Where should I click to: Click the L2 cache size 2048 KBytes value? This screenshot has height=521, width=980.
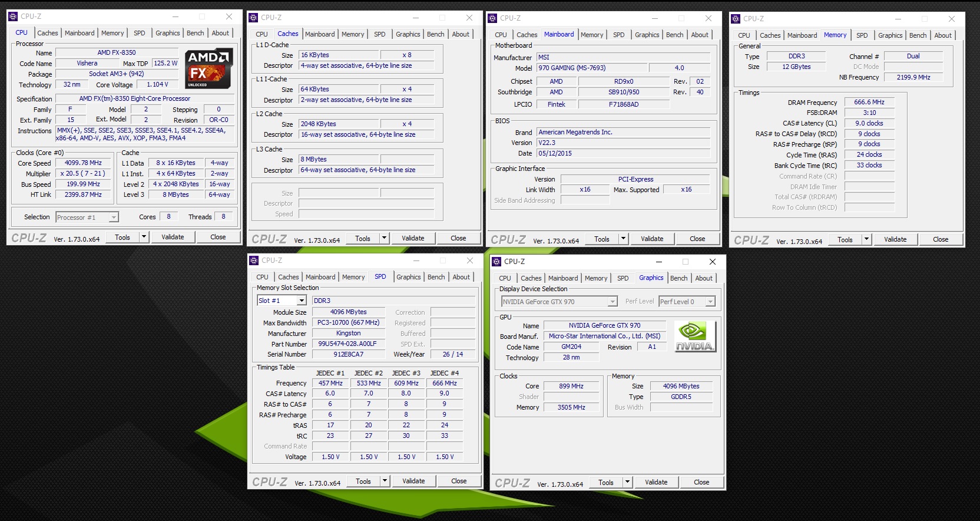pos(337,124)
